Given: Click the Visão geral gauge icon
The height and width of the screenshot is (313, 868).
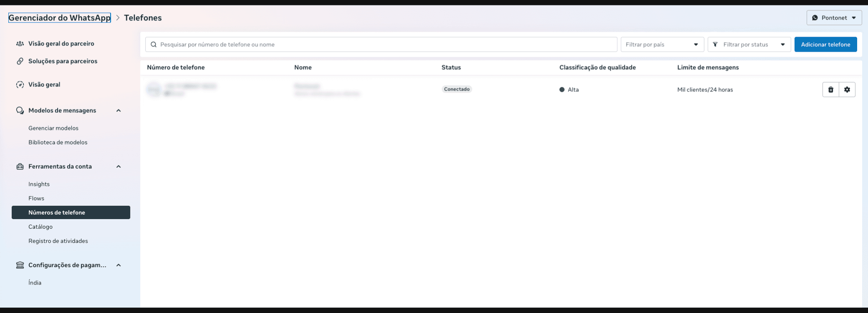Looking at the screenshot, I should point(20,84).
